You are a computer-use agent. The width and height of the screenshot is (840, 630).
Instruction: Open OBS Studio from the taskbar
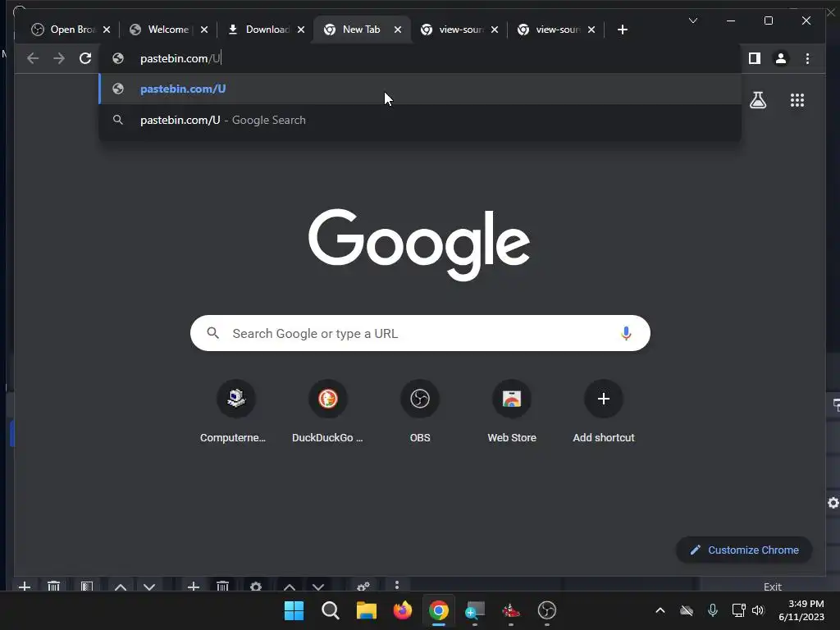[547, 610]
